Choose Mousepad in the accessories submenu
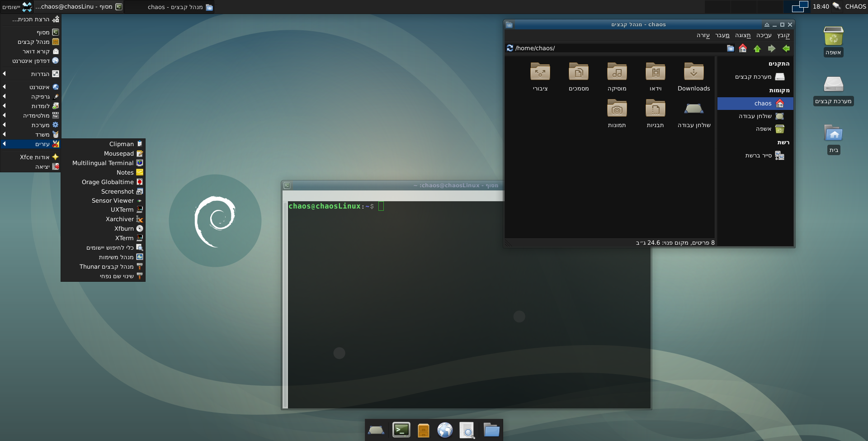This screenshot has height=441, width=868. (x=118, y=153)
